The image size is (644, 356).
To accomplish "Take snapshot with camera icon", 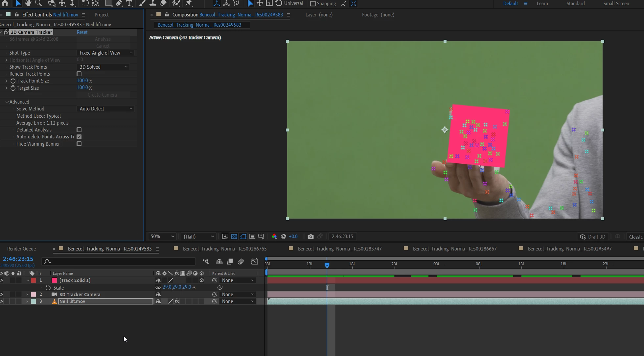I will point(310,236).
